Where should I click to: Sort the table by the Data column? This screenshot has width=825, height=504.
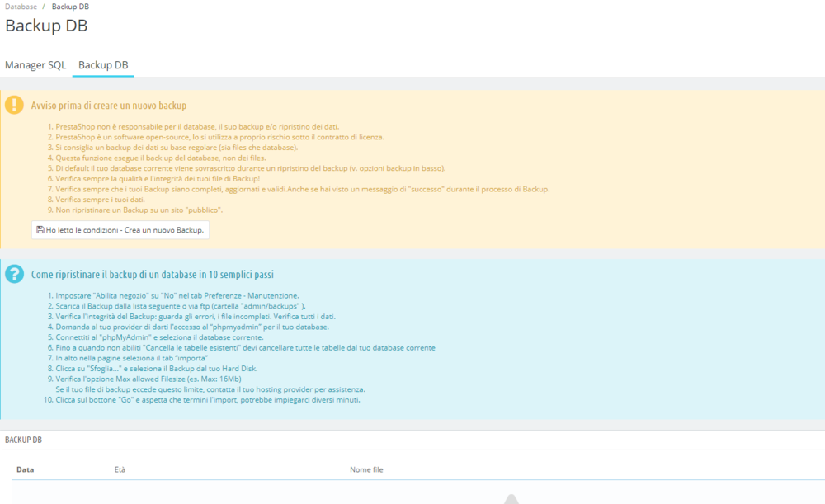coord(25,469)
